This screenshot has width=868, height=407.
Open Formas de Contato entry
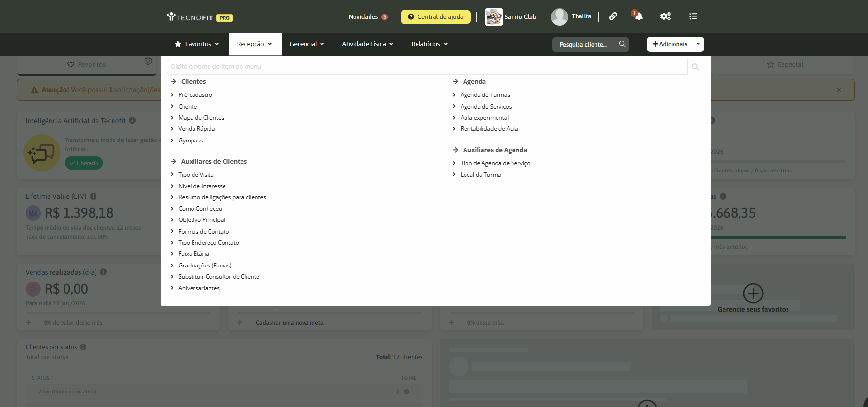204,232
